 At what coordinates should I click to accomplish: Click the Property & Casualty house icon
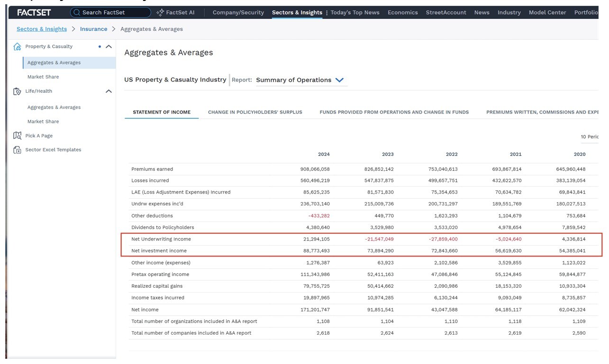18,46
